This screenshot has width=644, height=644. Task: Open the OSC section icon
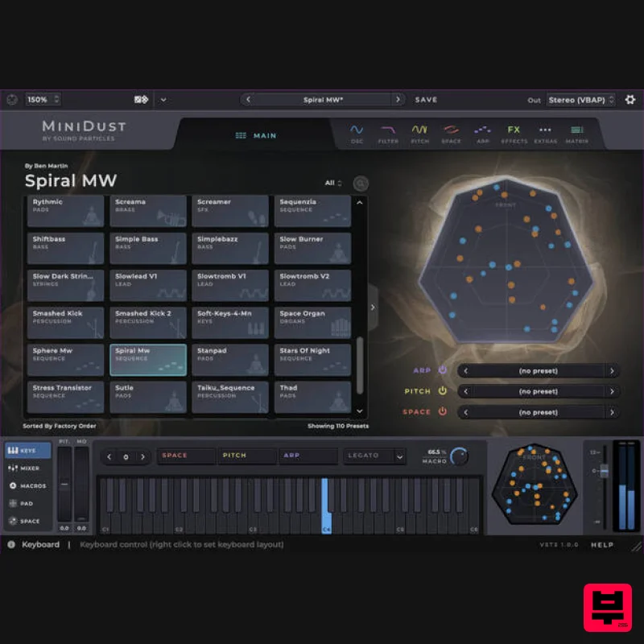click(357, 130)
